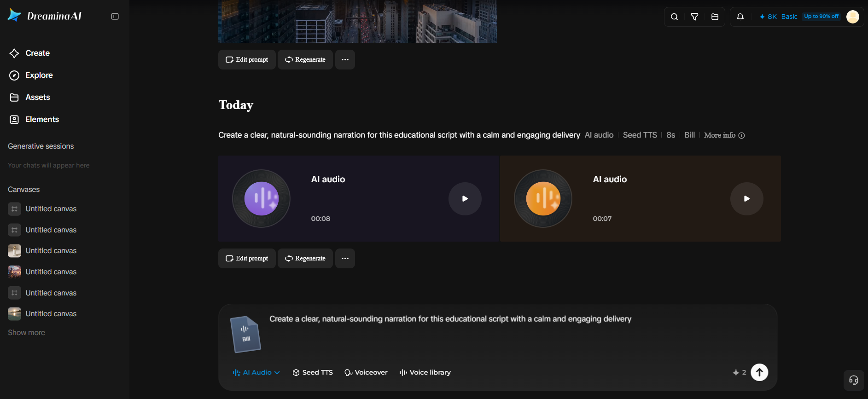Click the Today heading
868x399 pixels.
tap(236, 105)
